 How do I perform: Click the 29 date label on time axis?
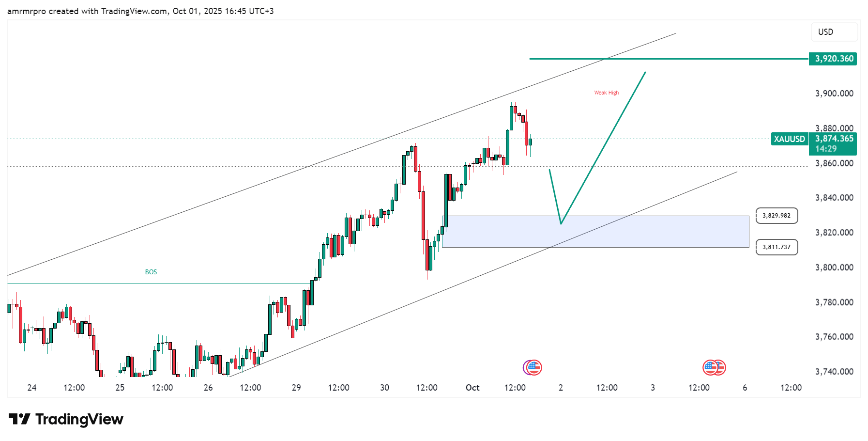pyautogui.click(x=296, y=388)
